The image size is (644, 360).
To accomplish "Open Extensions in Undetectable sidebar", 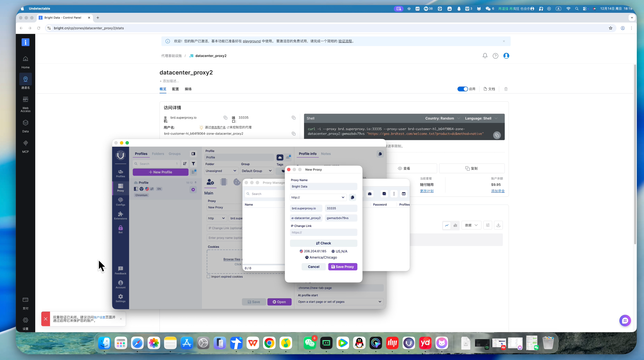I will (x=121, y=215).
